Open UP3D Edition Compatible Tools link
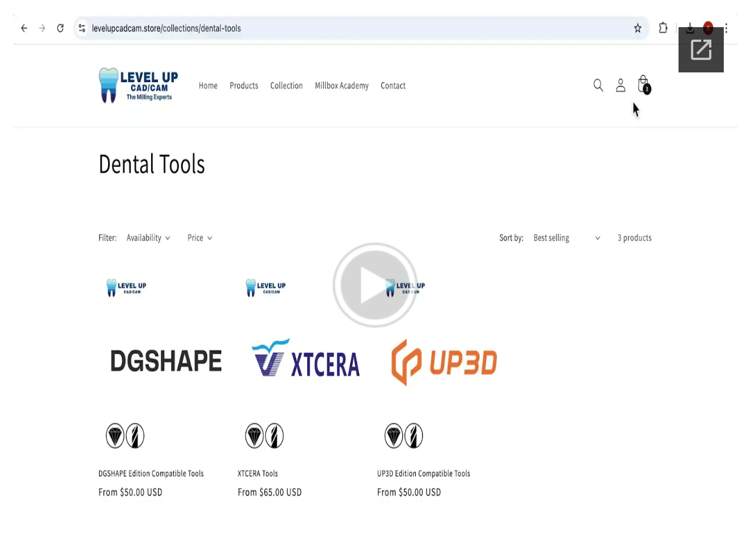The height and width of the screenshot is (560, 747). [x=424, y=473]
